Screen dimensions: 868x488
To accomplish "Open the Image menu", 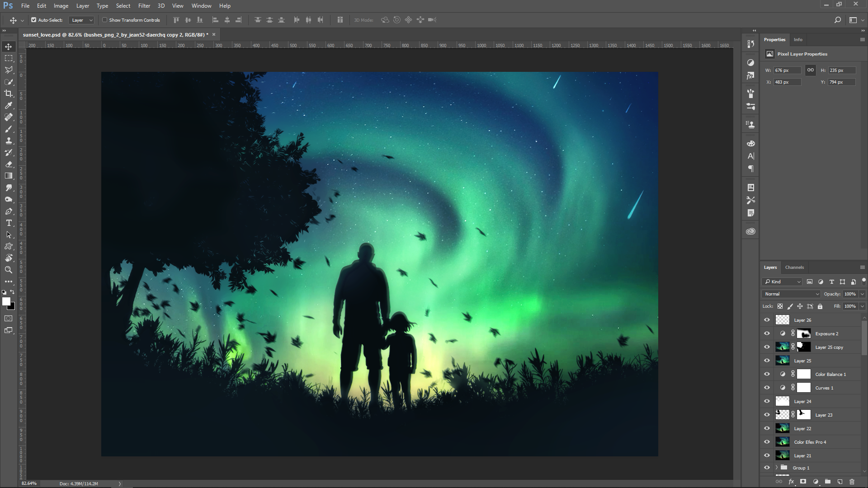I will pos(61,6).
